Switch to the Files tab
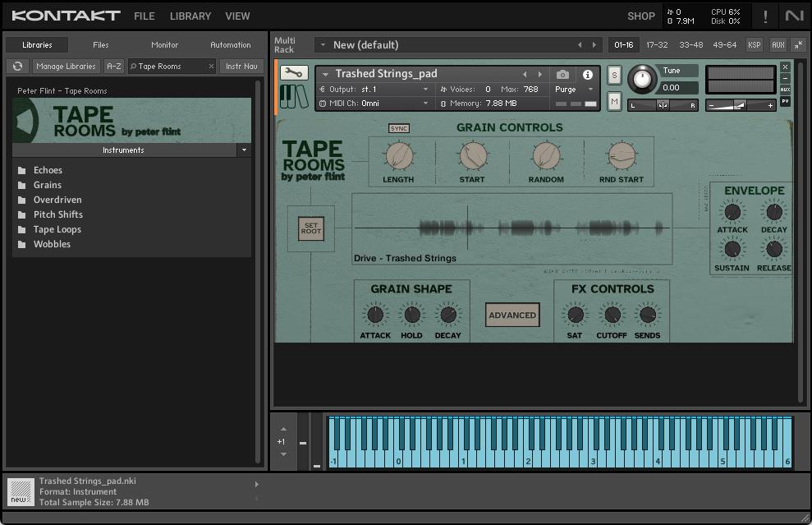The height and width of the screenshot is (525, 812). pos(100,45)
